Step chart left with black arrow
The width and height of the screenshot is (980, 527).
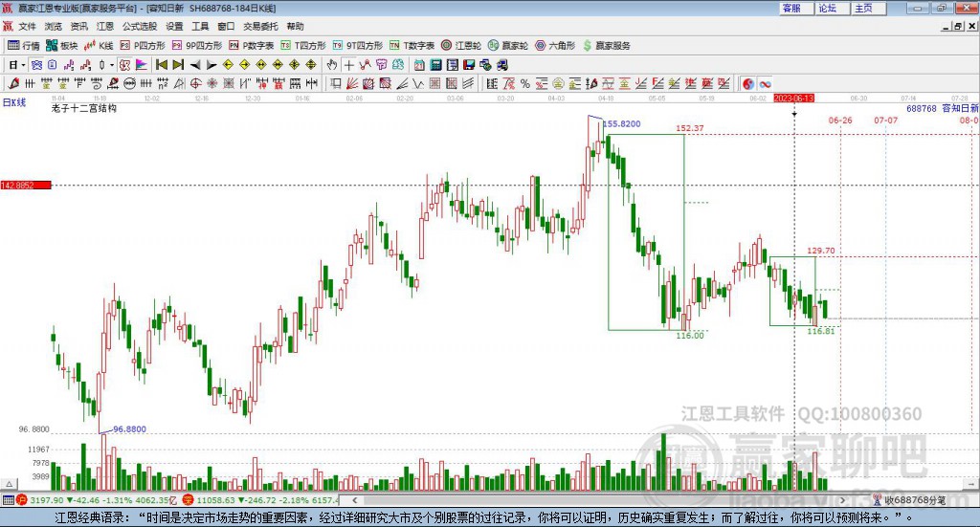point(195,65)
